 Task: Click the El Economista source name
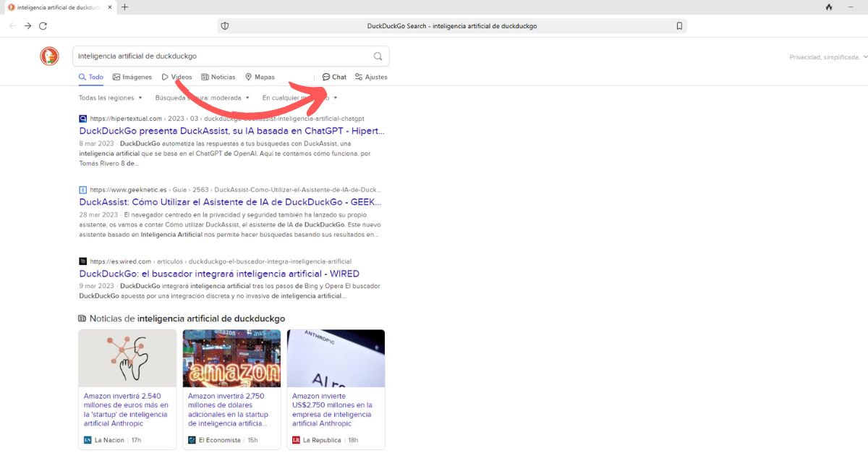coord(219,440)
